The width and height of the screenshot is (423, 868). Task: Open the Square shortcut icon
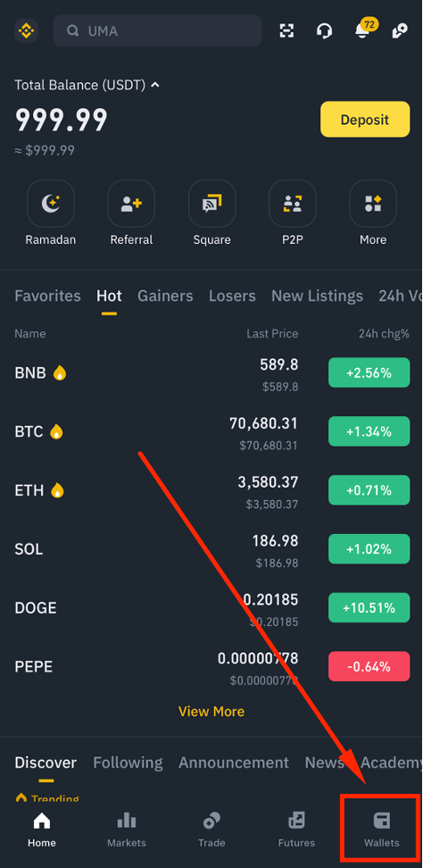point(211,204)
